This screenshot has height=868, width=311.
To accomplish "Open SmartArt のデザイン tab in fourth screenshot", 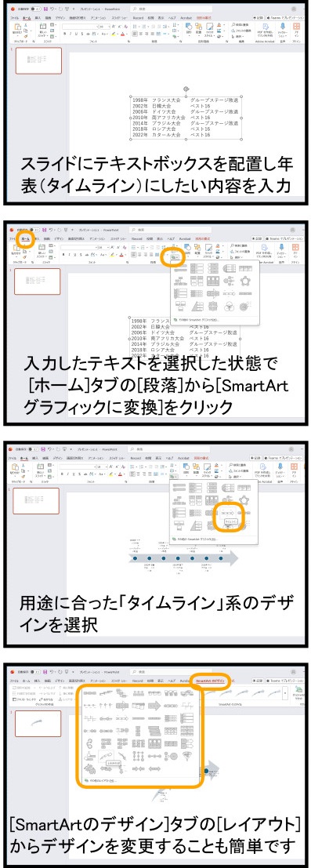I will coord(210,681).
